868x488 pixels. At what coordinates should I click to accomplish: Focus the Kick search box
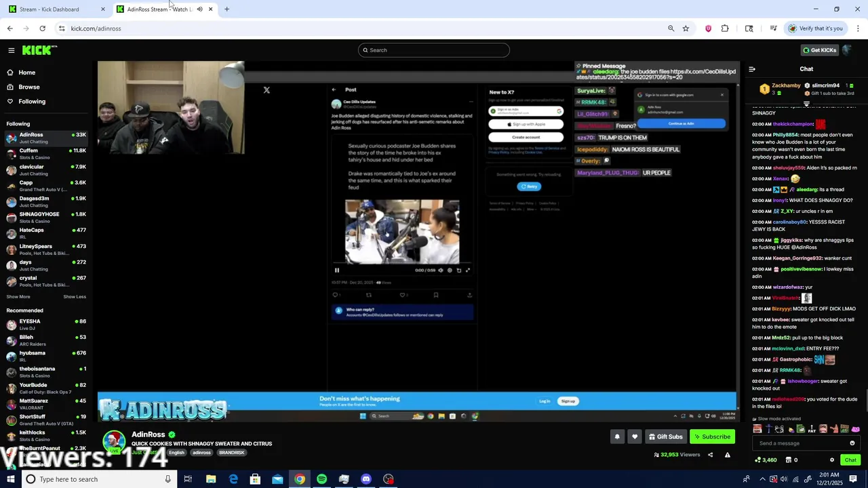click(434, 50)
